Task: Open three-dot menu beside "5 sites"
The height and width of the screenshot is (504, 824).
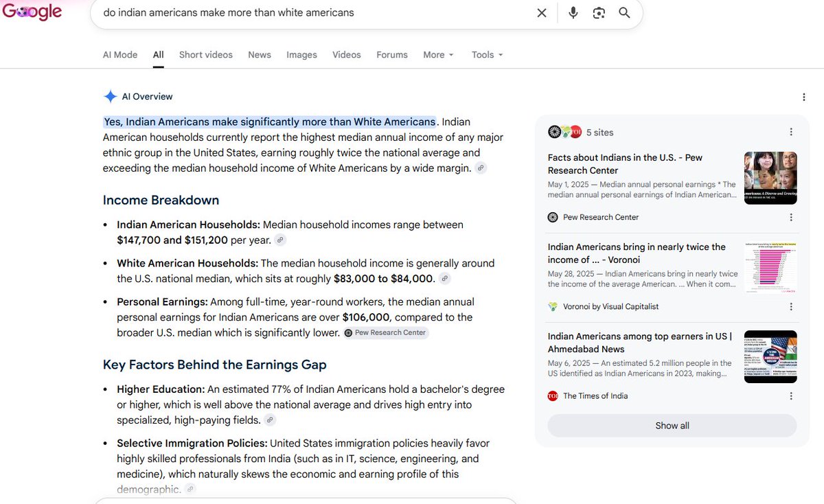Action: pos(791,132)
